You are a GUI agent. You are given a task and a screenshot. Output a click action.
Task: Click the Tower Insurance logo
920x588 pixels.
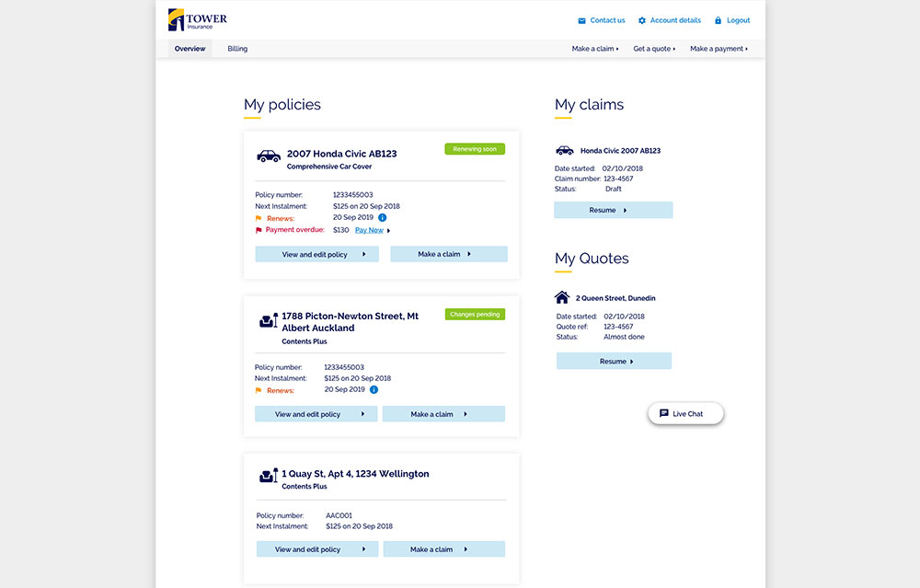197,19
